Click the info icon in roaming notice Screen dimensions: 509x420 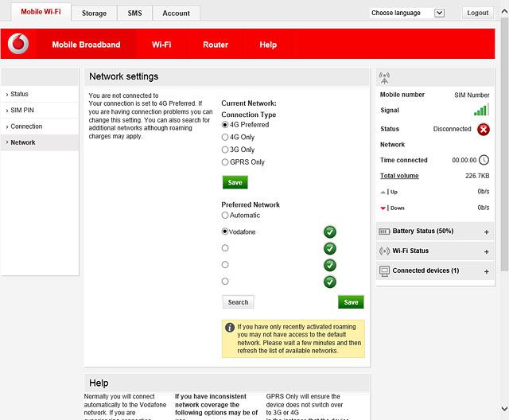coord(230,327)
